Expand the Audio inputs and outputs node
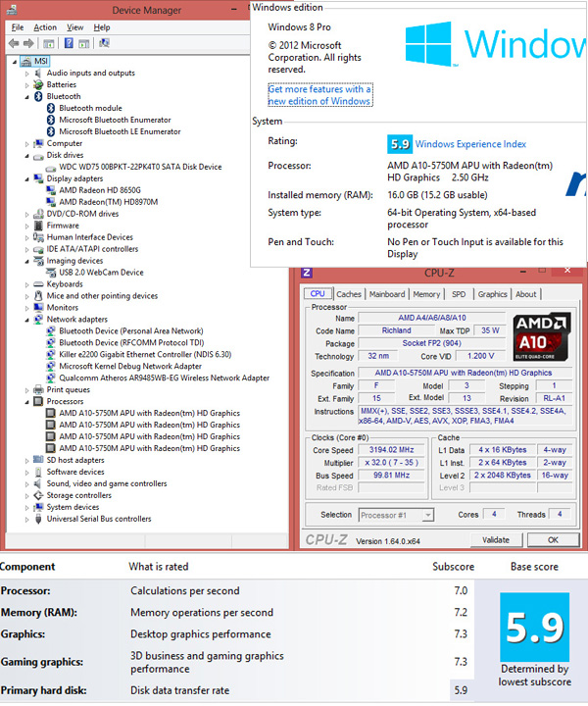 point(27,74)
